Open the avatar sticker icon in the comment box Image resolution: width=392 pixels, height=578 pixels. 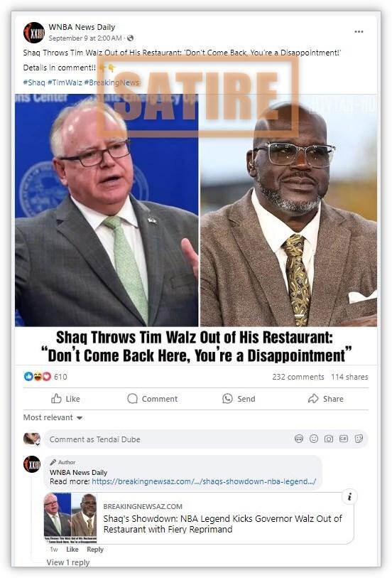299,439
